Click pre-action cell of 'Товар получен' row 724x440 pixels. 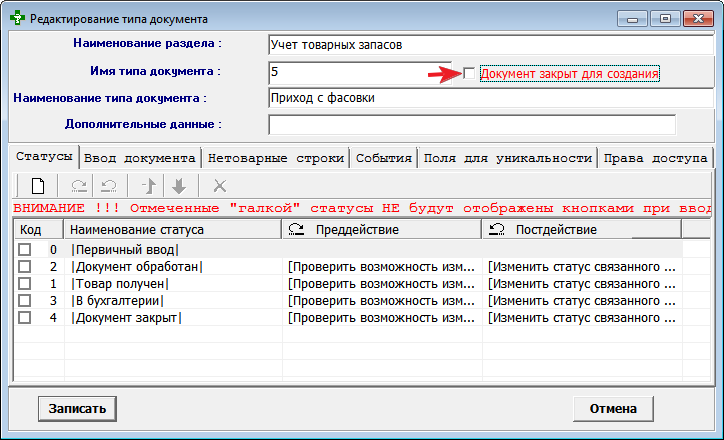pos(382,283)
